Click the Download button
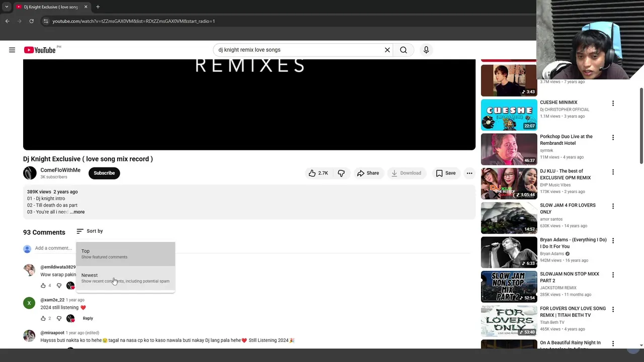This screenshot has height=362, width=644. coord(406,173)
